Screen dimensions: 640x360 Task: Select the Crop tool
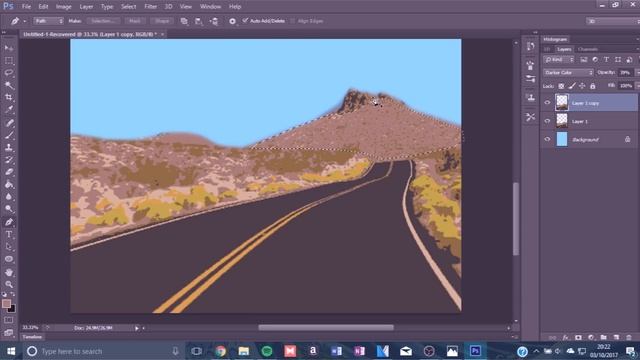9,97
